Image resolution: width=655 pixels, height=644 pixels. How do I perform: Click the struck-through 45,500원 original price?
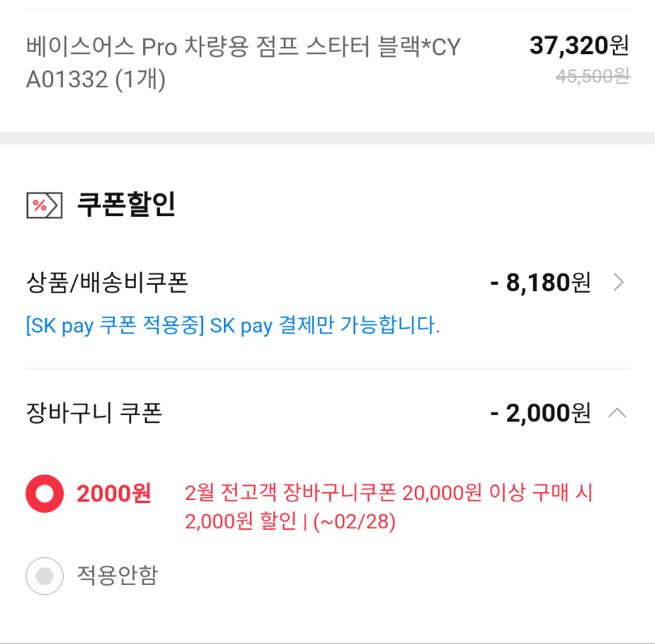point(593,77)
